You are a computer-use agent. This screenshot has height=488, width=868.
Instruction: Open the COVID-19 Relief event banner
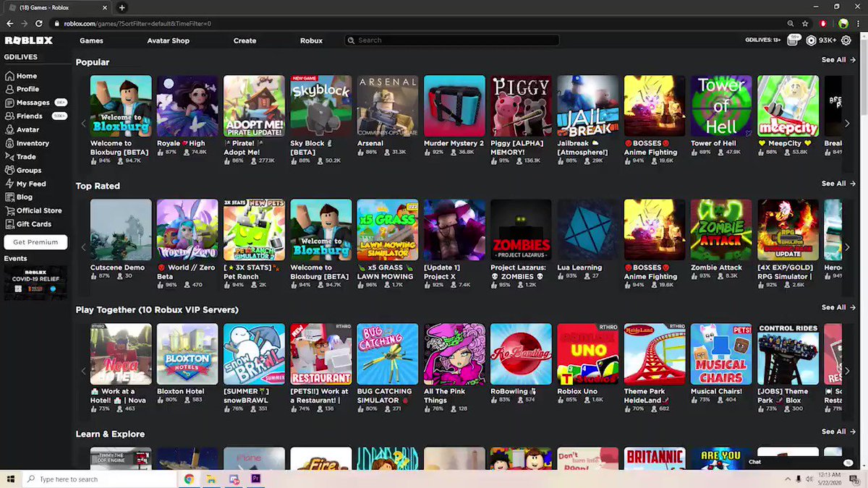pyautogui.click(x=35, y=281)
